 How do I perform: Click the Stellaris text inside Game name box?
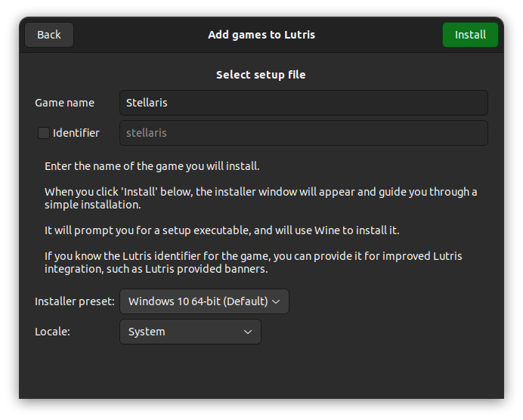(x=147, y=103)
